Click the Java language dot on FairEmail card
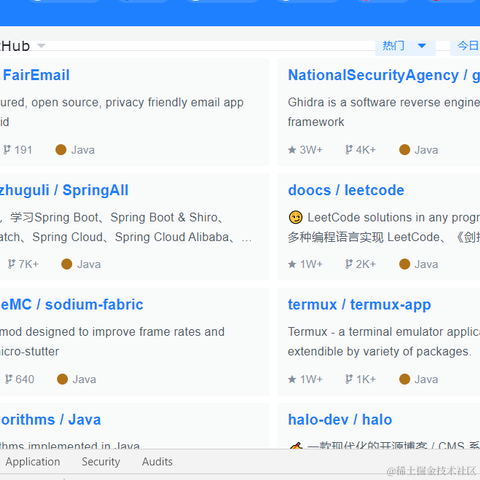480x480 pixels. [61, 150]
